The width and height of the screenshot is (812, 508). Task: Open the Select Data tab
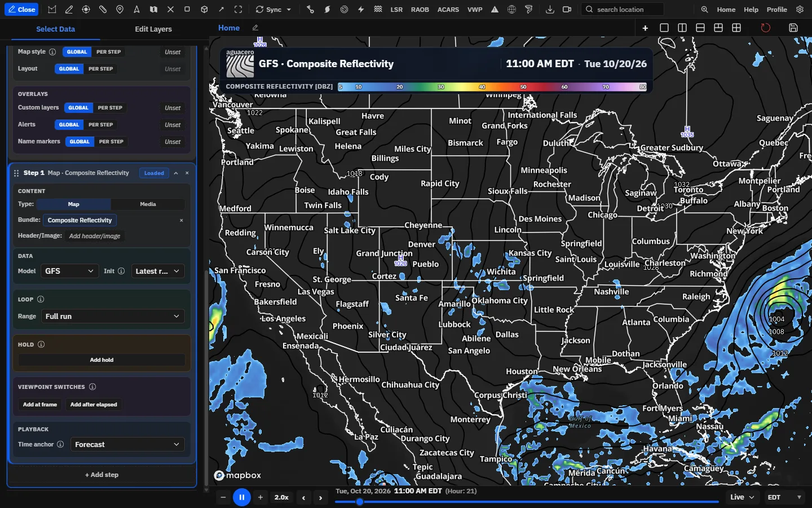pos(55,29)
